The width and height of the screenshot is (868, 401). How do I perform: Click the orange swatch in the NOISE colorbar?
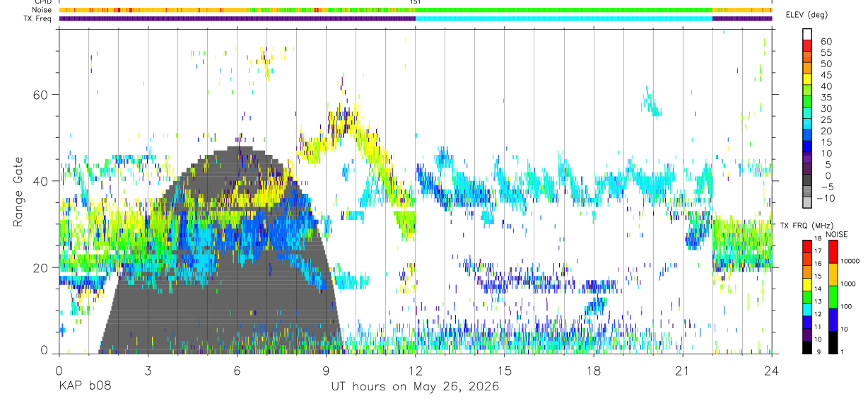(x=833, y=274)
